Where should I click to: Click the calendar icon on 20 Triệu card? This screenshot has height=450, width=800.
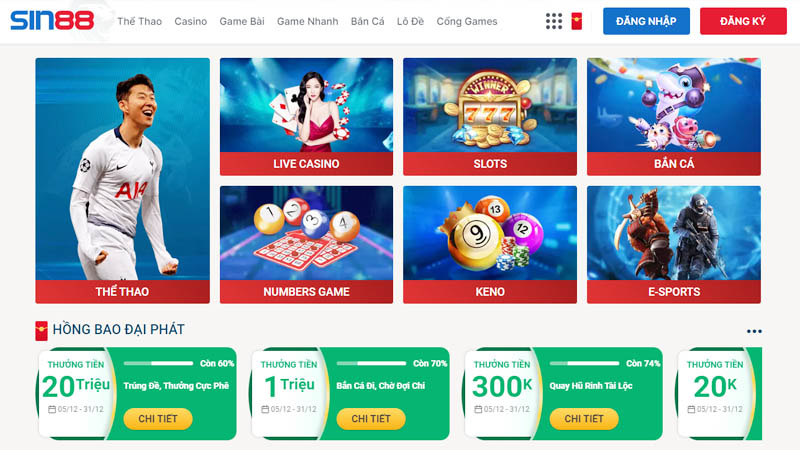52,409
